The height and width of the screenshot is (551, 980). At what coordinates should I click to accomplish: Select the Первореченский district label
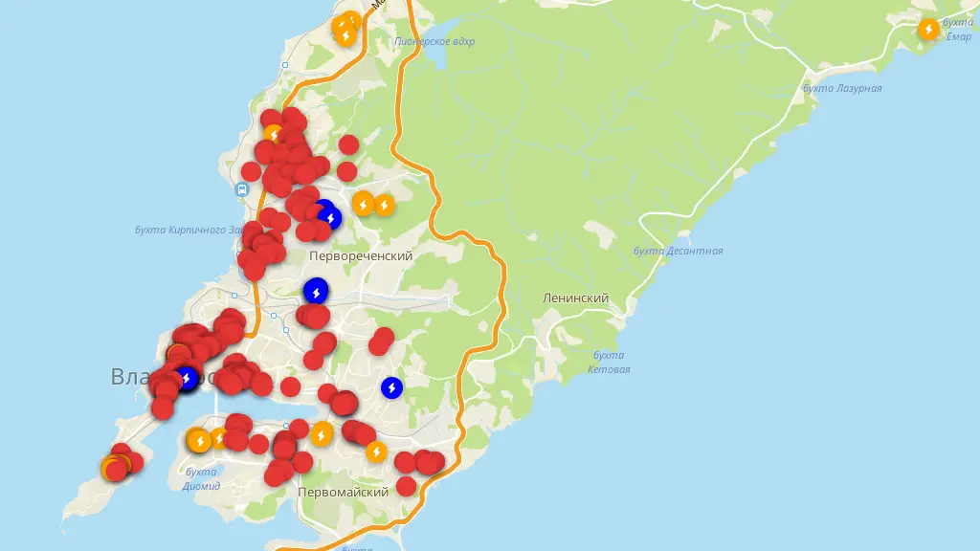point(361,256)
